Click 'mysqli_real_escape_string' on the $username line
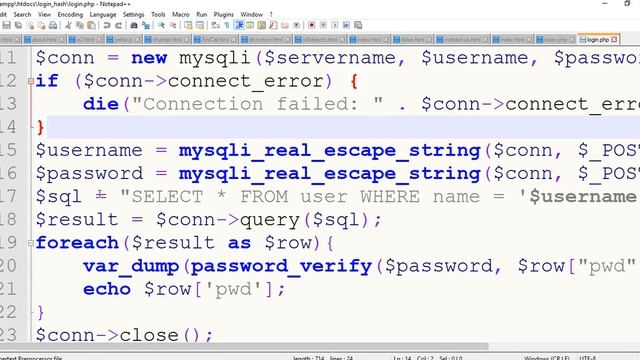The width and height of the screenshot is (640, 360). (x=329, y=151)
